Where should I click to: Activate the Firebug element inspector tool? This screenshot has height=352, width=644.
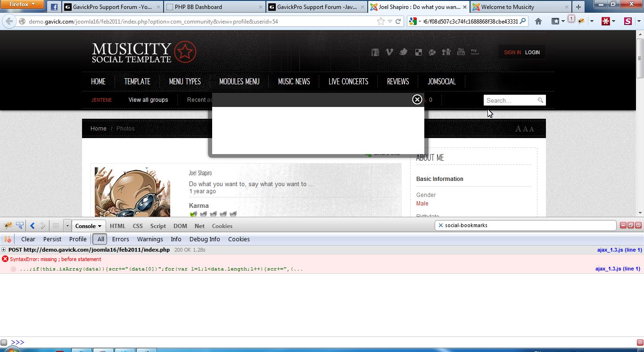(x=20, y=226)
